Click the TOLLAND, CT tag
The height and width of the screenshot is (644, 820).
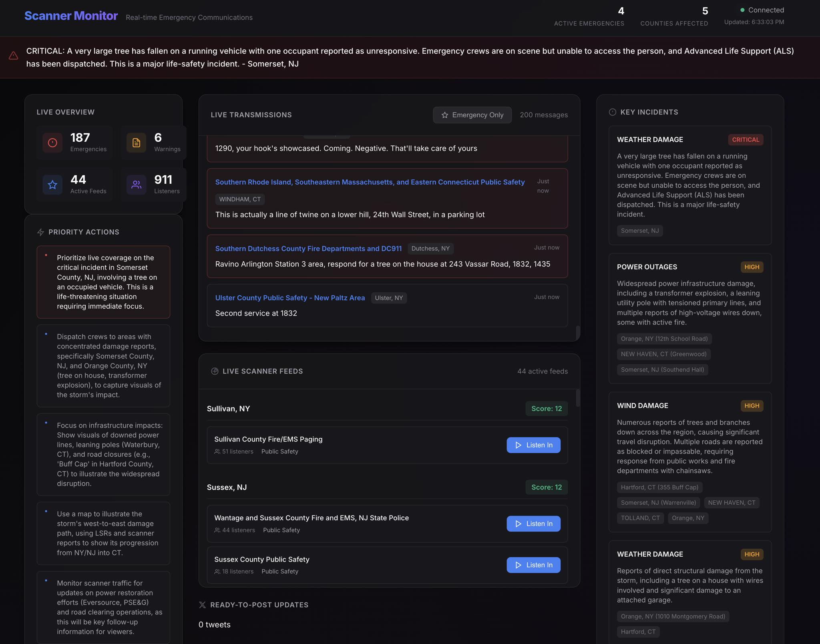[x=640, y=518]
